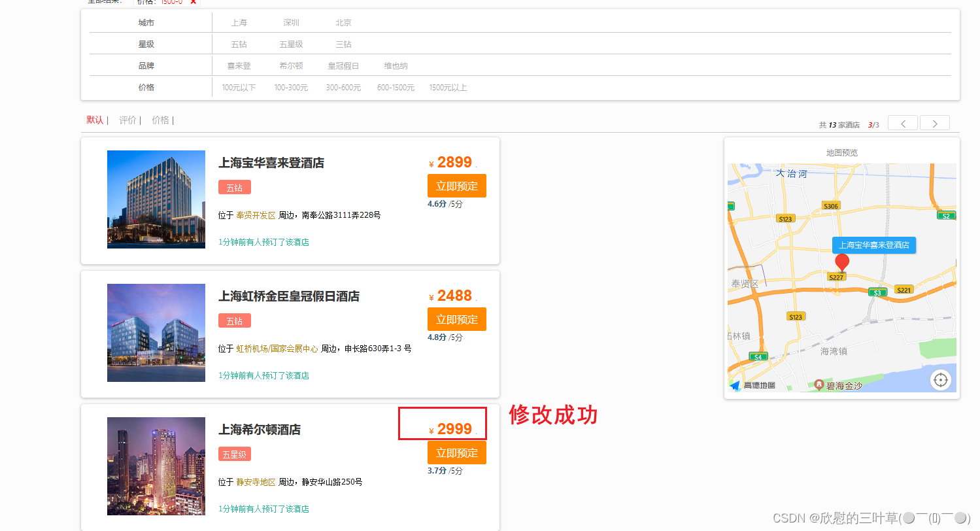This screenshot has width=980, height=531.
Task: Click 立即预定 for 上海希尔顿酒店
Action: (x=457, y=453)
